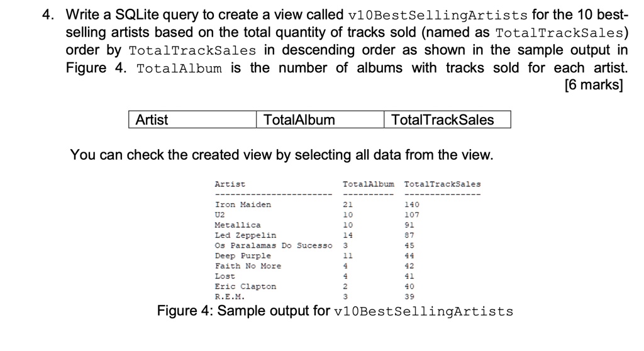Click the Artist column header cell

192,120
